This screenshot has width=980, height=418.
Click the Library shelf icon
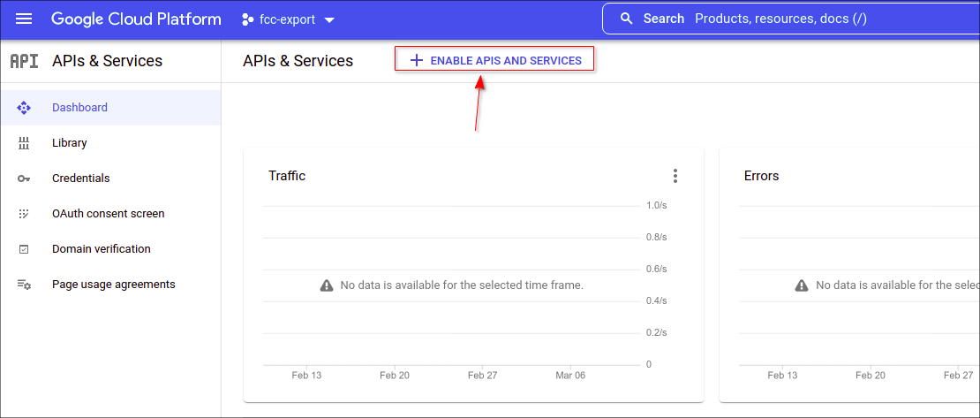[x=24, y=143]
